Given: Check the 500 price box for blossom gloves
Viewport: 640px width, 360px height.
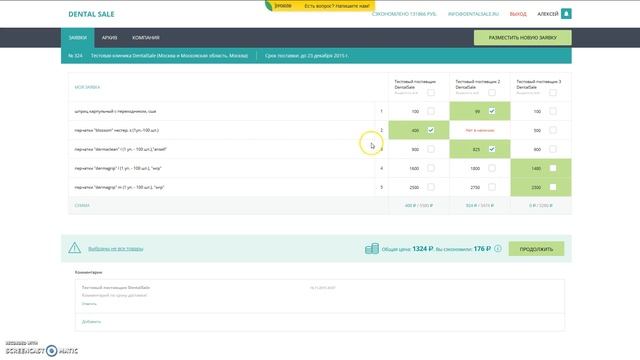Looking at the screenshot, I should pos(553,130).
